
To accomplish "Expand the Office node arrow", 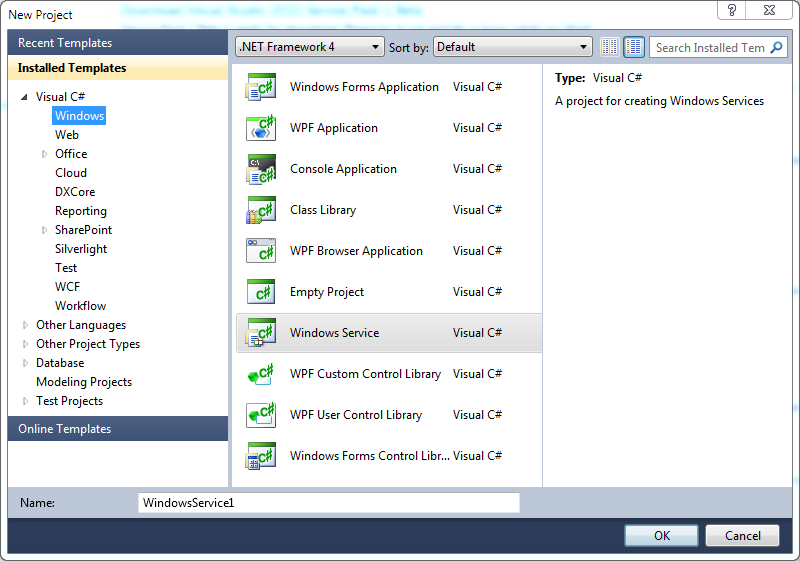I will (44, 154).
